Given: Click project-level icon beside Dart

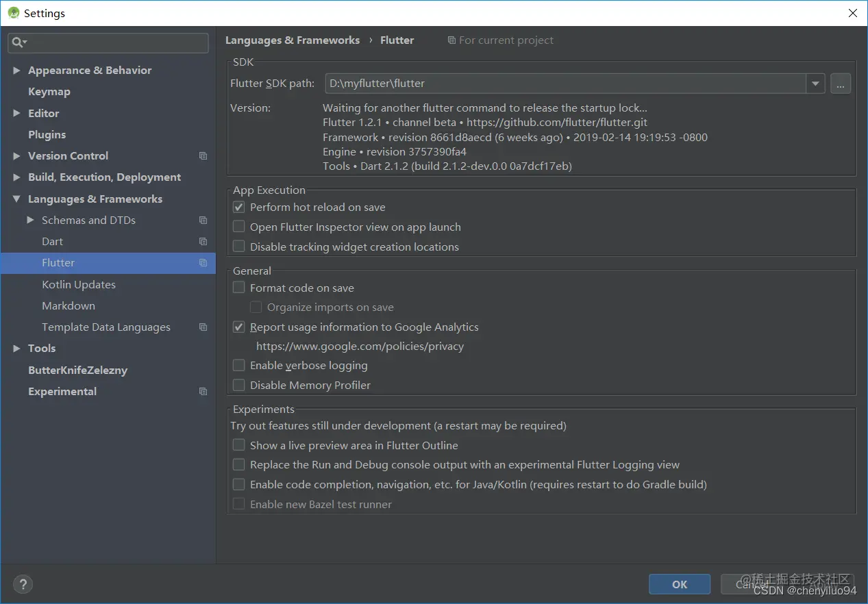Looking at the screenshot, I should [x=203, y=242].
